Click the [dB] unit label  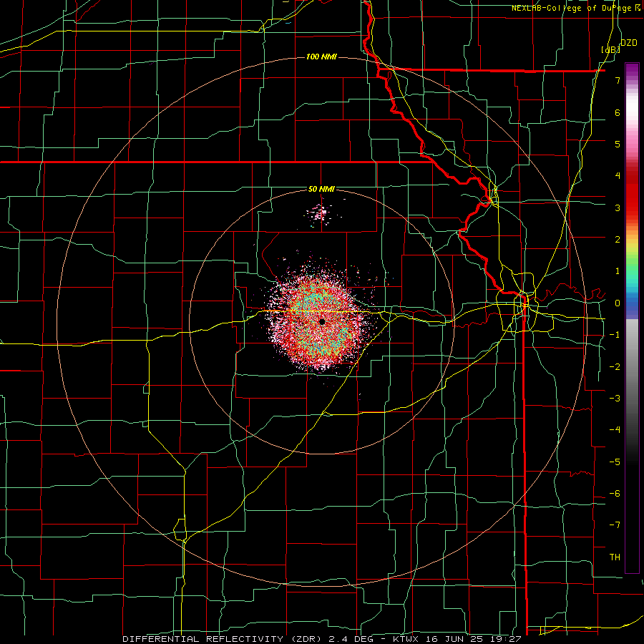tap(611, 50)
